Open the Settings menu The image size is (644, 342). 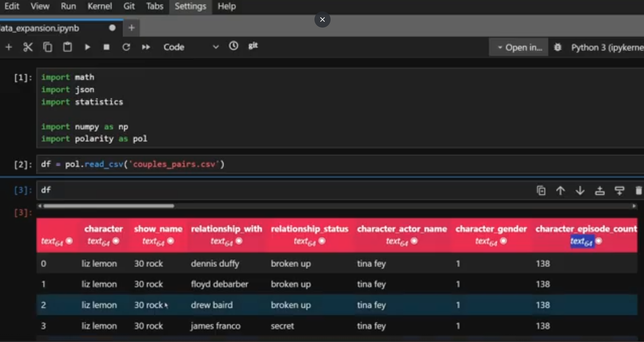[x=190, y=6]
